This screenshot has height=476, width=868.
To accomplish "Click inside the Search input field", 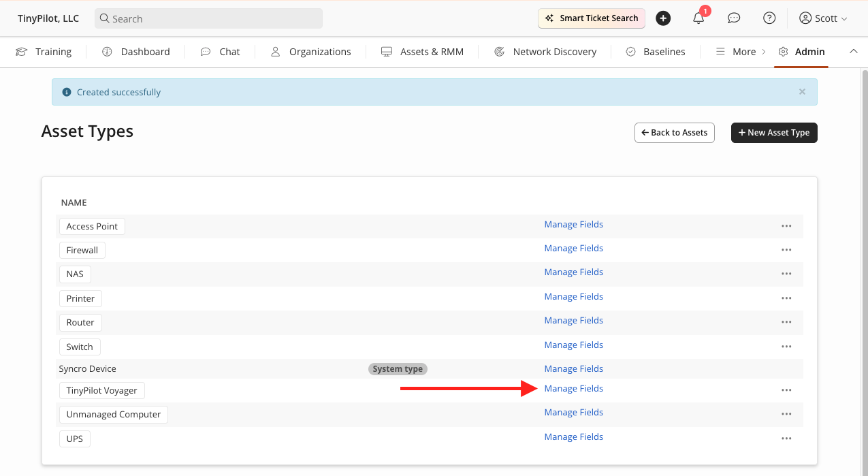I will point(208,18).
